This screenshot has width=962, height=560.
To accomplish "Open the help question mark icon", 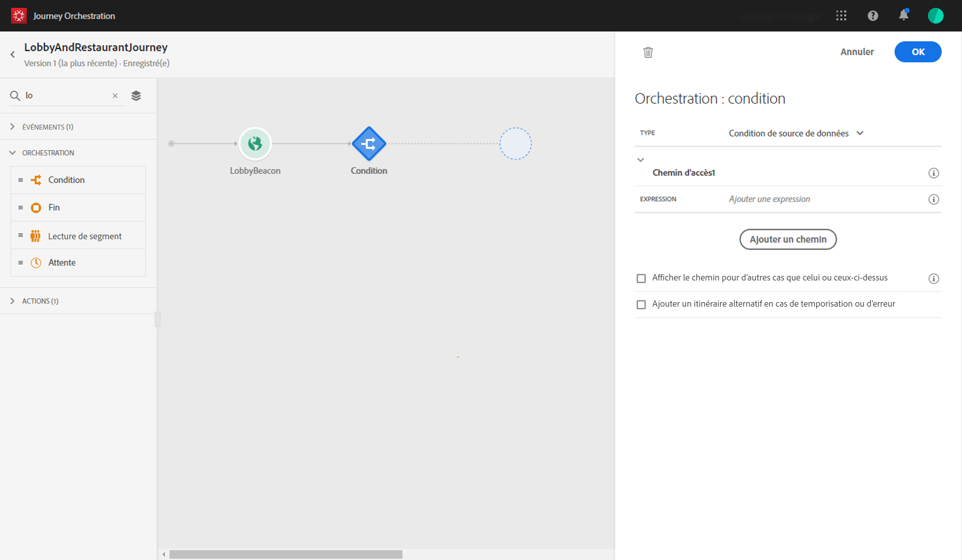I will coord(873,16).
